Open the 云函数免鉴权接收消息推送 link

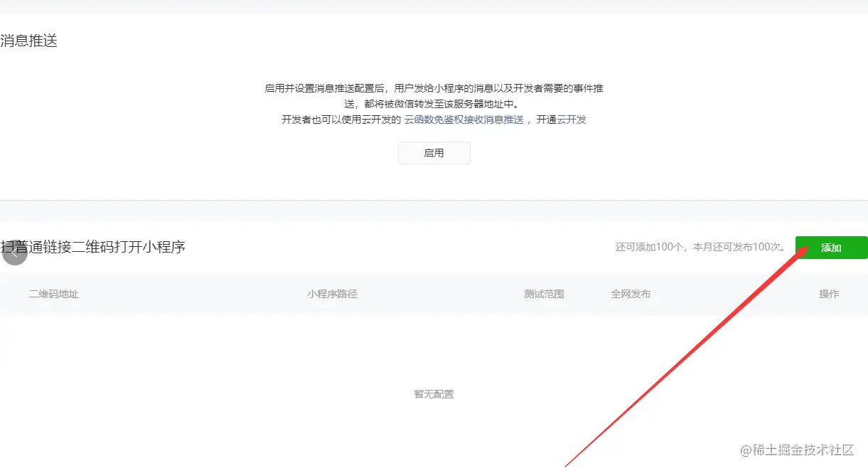tap(464, 120)
